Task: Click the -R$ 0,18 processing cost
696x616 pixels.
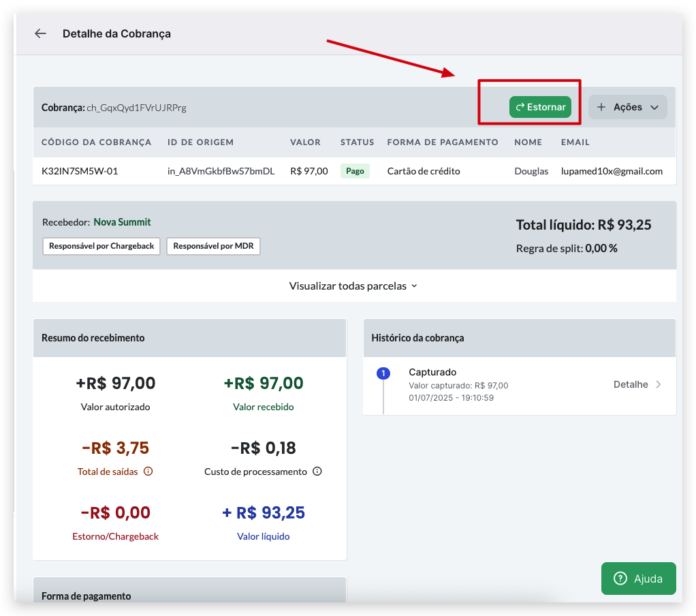Action: (x=264, y=448)
